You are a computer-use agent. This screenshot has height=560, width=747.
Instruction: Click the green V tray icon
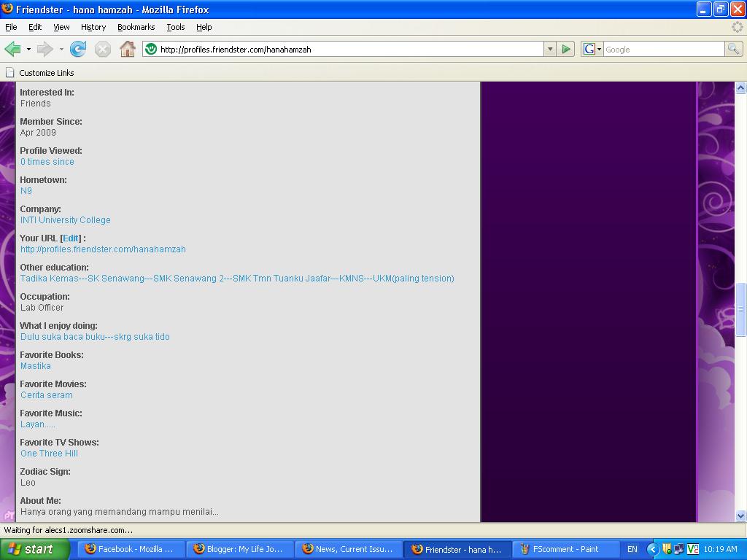(x=693, y=549)
